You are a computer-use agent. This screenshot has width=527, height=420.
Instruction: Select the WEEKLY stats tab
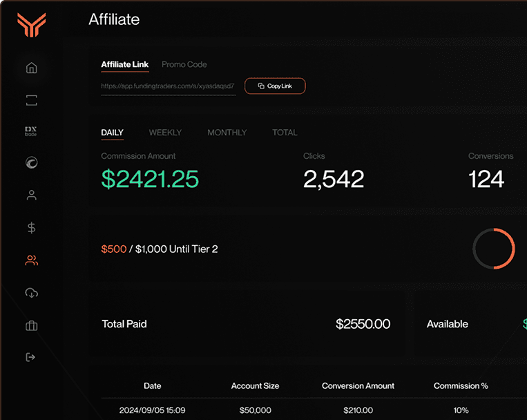165,133
